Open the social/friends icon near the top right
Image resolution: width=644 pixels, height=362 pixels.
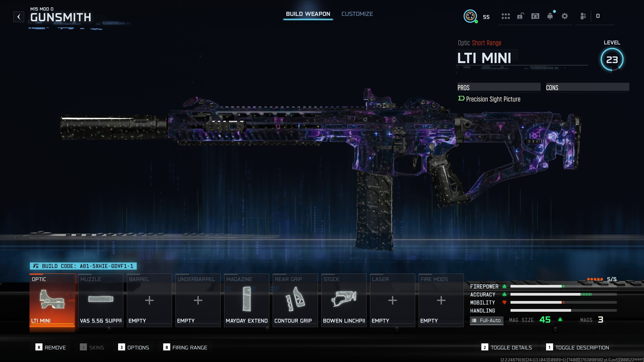coord(583,16)
